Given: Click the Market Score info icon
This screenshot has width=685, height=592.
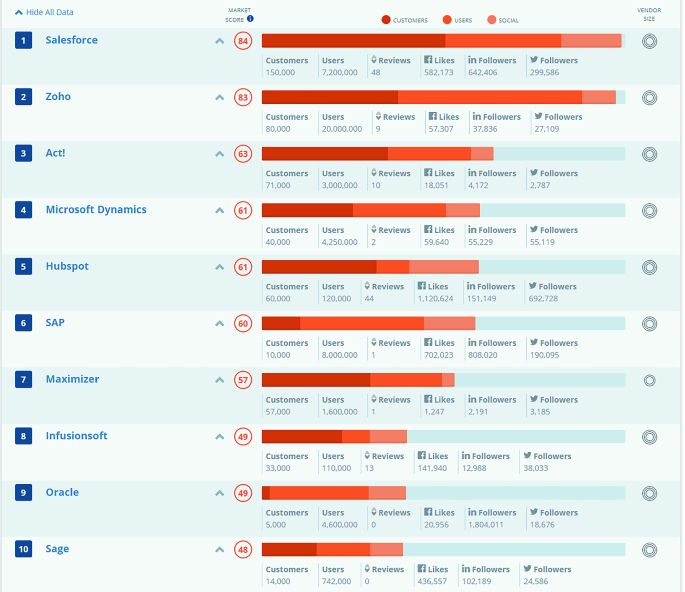Looking at the screenshot, I should [250, 19].
